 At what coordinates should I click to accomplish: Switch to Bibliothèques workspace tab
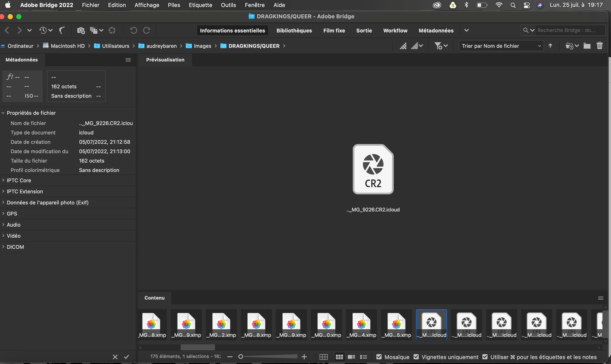pos(294,31)
